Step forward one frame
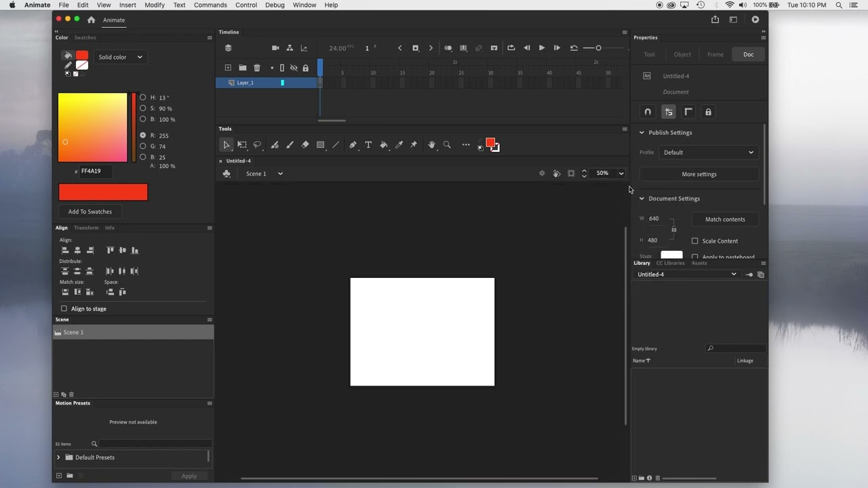Screen dimensions: 868x488 [x=557, y=48]
